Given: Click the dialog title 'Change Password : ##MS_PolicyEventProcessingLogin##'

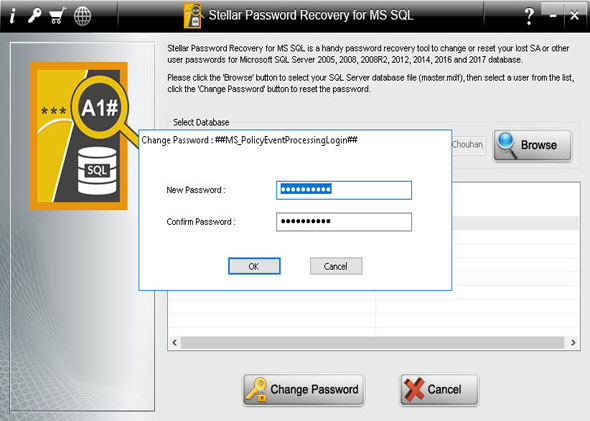Looking at the screenshot, I should tap(249, 140).
